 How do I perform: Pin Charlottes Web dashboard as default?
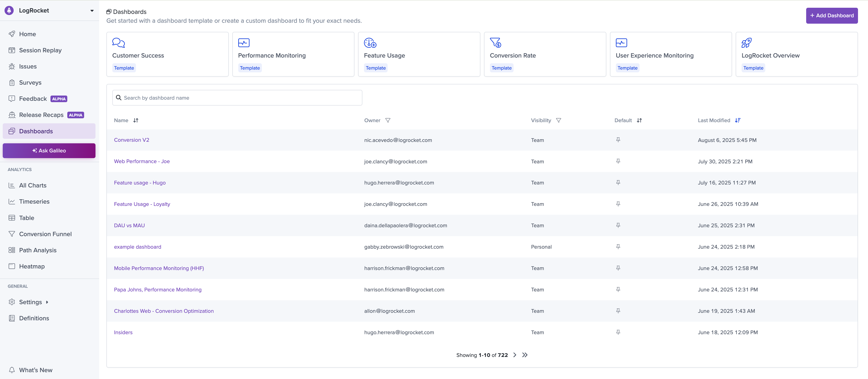tap(618, 311)
